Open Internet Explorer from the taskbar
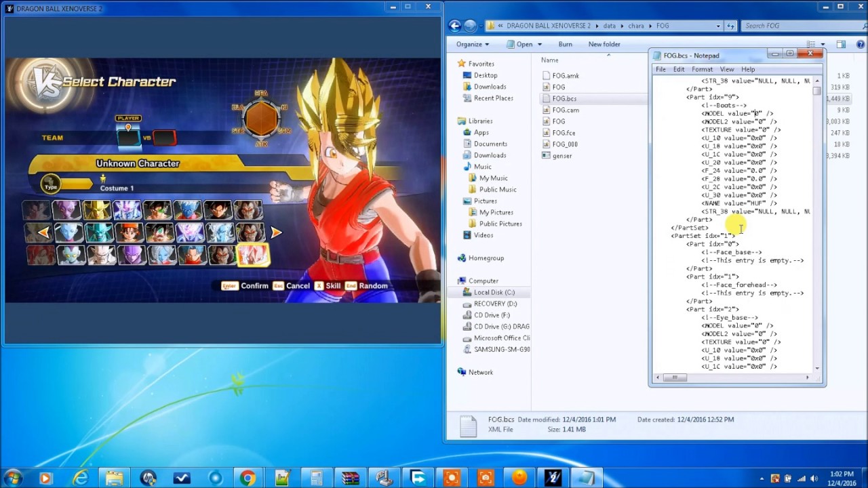The image size is (868, 488). (x=80, y=478)
